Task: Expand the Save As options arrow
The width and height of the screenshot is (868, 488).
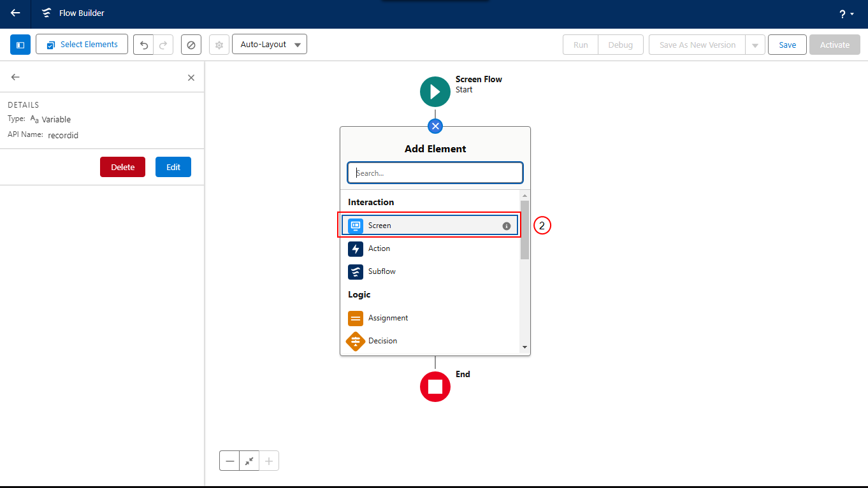Action: 755,45
